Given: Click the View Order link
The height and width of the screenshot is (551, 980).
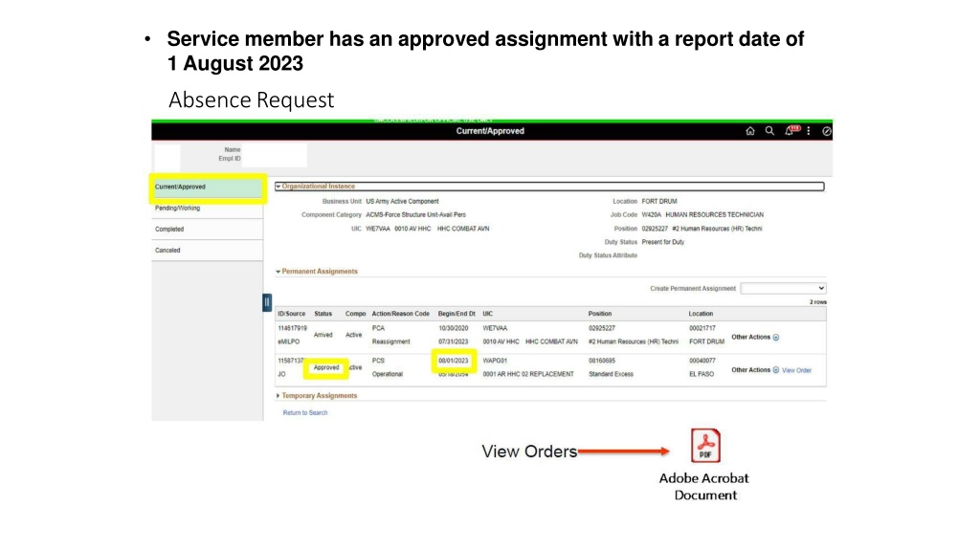Looking at the screenshot, I should tap(797, 370).
